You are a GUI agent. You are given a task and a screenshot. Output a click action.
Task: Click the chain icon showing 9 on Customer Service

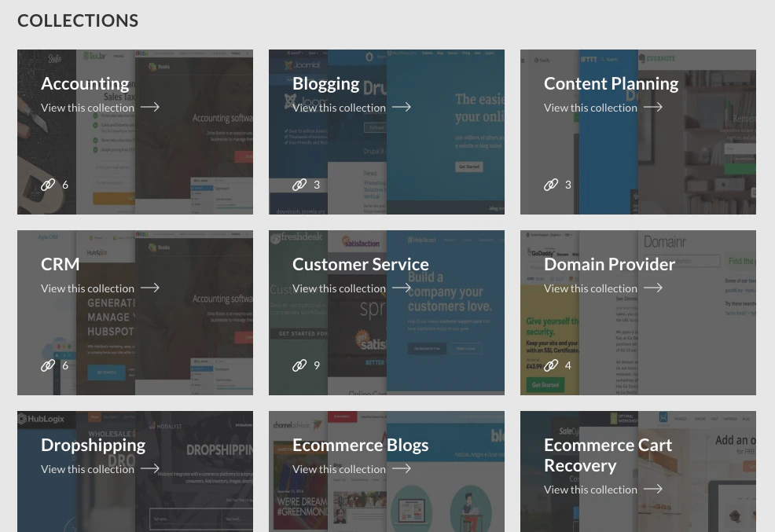click(x=299, y=365)
